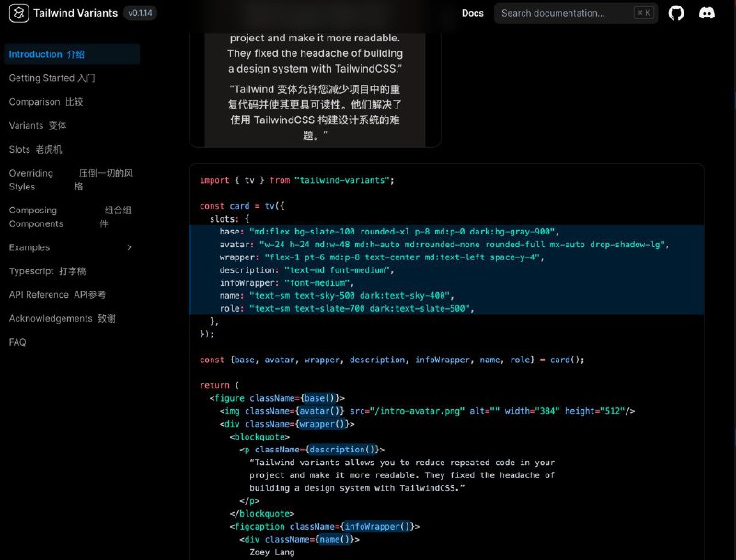Open the Docs menu item
736x560 pixels.
[x=472, y=13]
